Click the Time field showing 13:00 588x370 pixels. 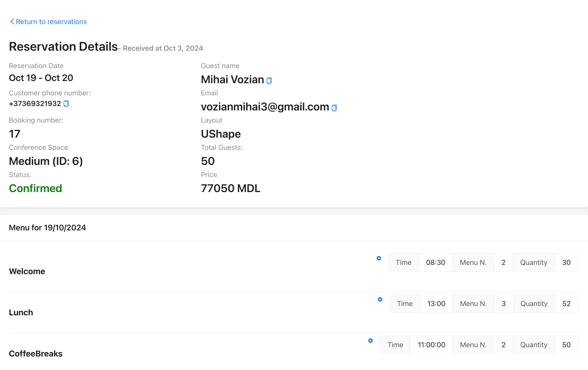pos(436,304)
